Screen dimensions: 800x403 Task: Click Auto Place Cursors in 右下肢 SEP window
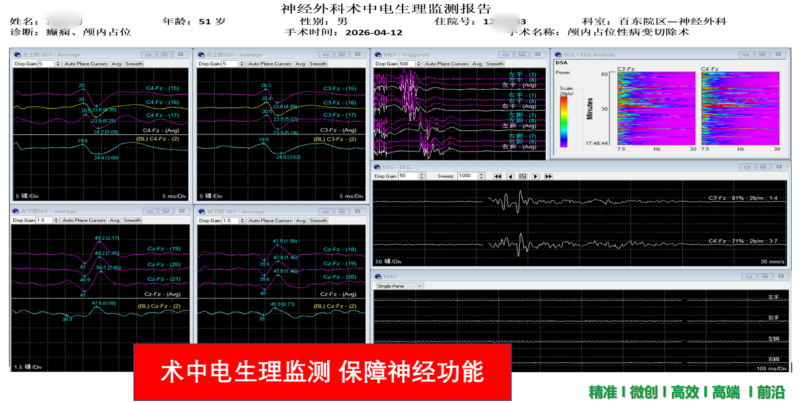(270, 220)
